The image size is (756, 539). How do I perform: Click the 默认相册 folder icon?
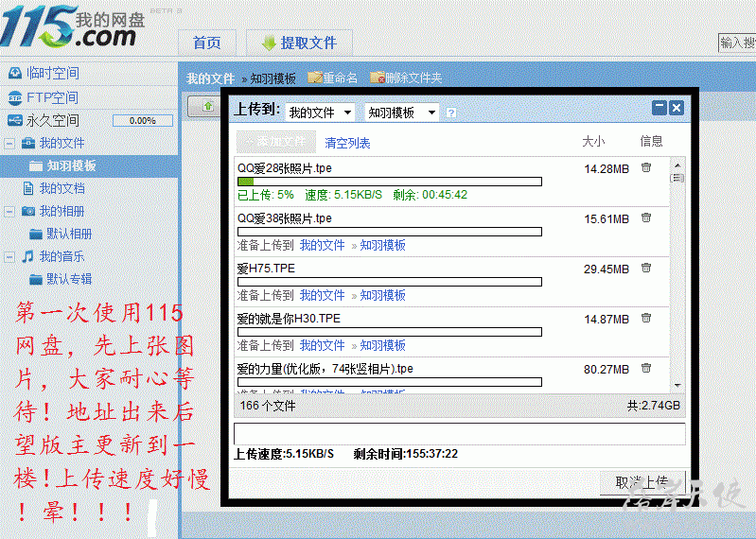pyautogui.click(x=36, y=235)
